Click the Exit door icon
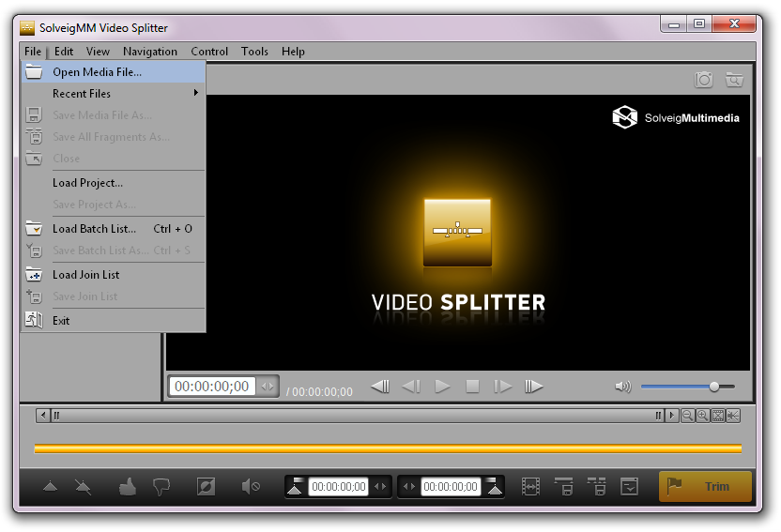Viewport: 781px width, 532px height. coord(34,320)
